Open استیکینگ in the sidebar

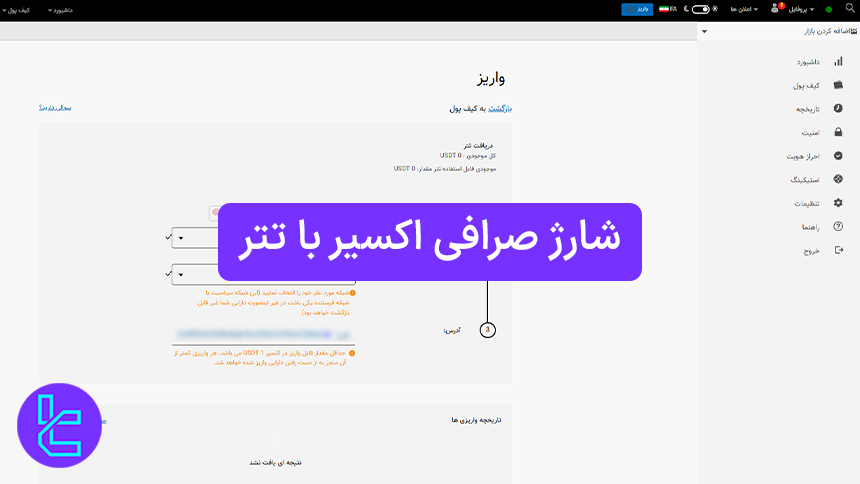click(x=805, y=179)
